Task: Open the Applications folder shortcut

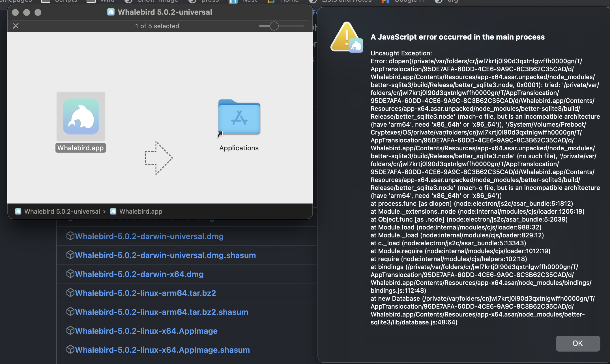Action: coord(239,118)
